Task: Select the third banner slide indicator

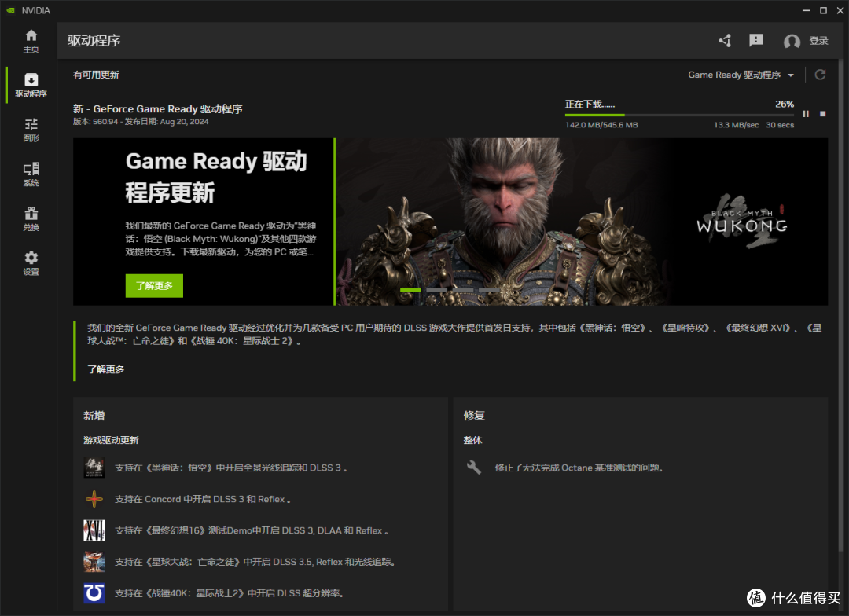Action: click(x=463, y=290)
